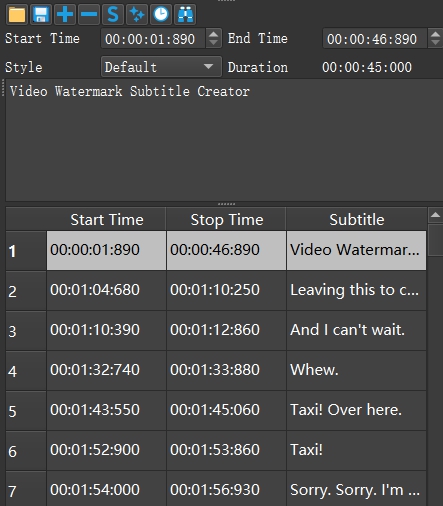This screenshot has width=443, height=506.
Task: Select row 3 'And I can't wait.'
Action: [216, 330]
